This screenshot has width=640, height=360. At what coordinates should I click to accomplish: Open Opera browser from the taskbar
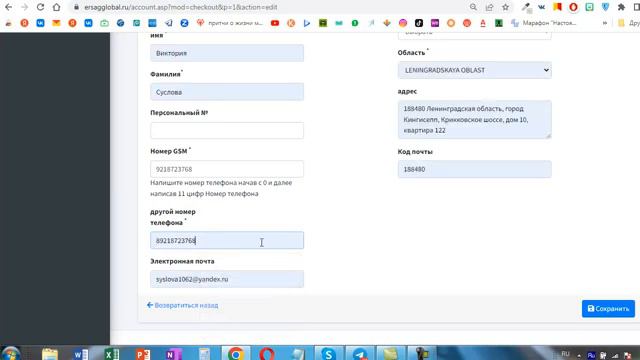(x=267, y=353)
